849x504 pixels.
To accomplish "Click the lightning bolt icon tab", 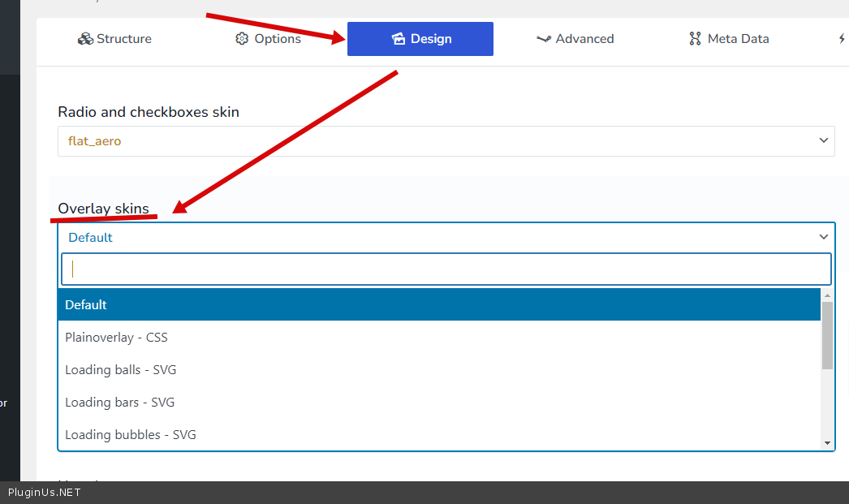I will (842, 39).
